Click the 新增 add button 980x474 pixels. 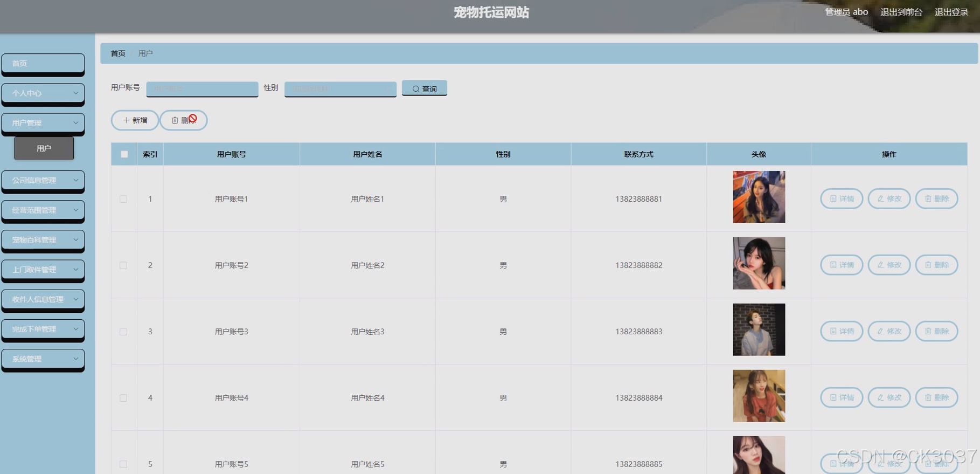click(x=135, y=120)
